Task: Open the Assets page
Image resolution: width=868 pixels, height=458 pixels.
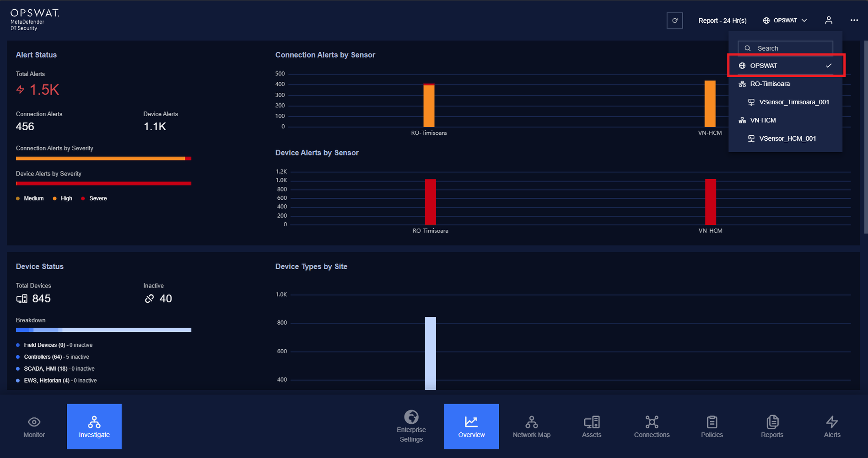Action: click(x=592, y=426)
